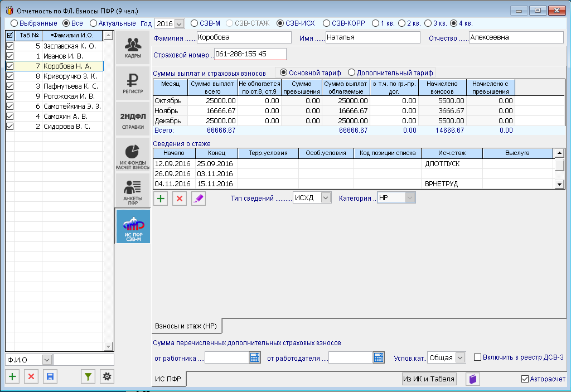Delete the стаж record with red X

pyautogui.click(x=180, y=199)
